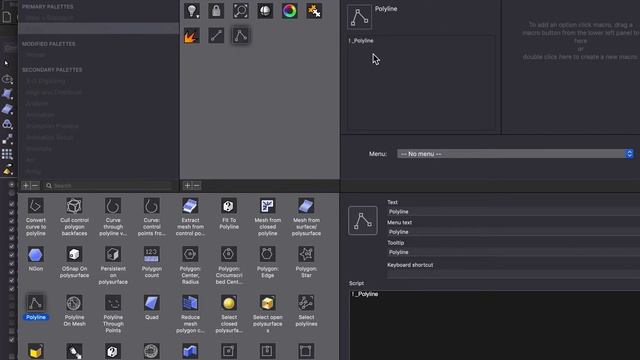Select the Polygon: Circumscribed Center command
This screenshot has height=360, width=640.
coord(229,265)
